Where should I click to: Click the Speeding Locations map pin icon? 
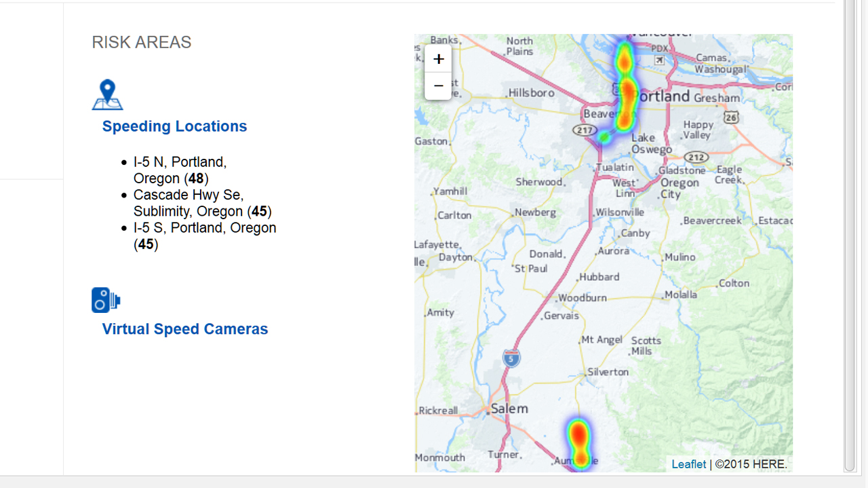pyautogui.click(x=107, y=95)
